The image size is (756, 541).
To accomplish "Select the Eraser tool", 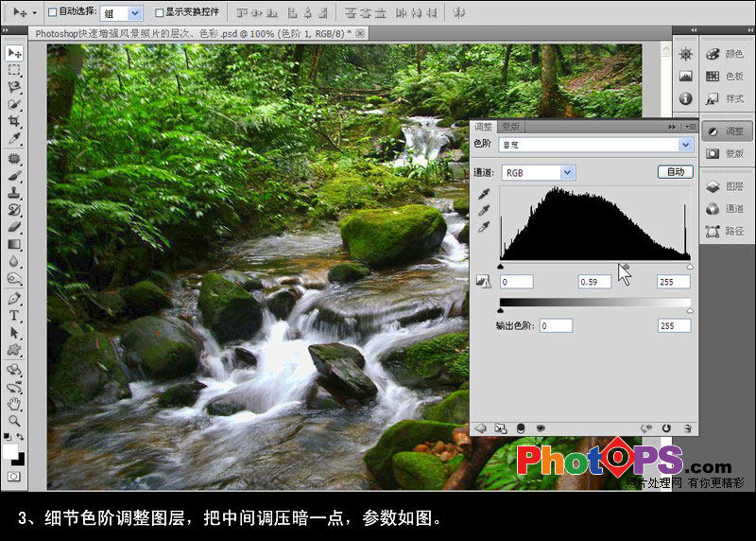I will click(14, 227).
